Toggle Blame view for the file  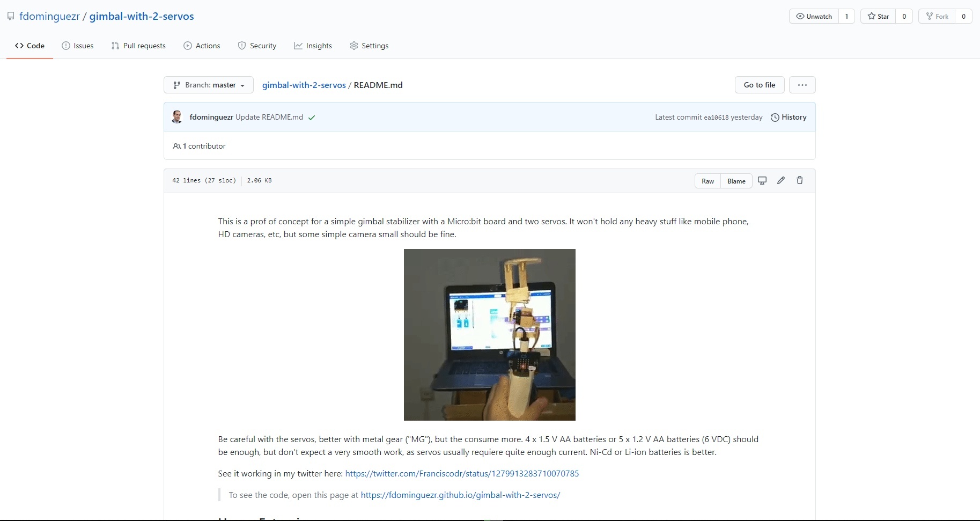pyautogui.click(x=736, y=181)
